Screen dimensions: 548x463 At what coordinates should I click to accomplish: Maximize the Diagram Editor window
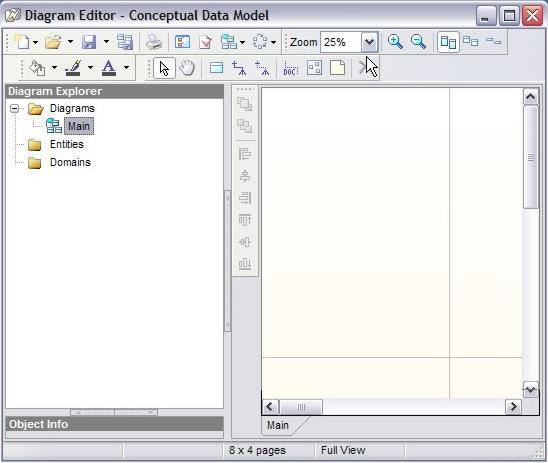509,16
